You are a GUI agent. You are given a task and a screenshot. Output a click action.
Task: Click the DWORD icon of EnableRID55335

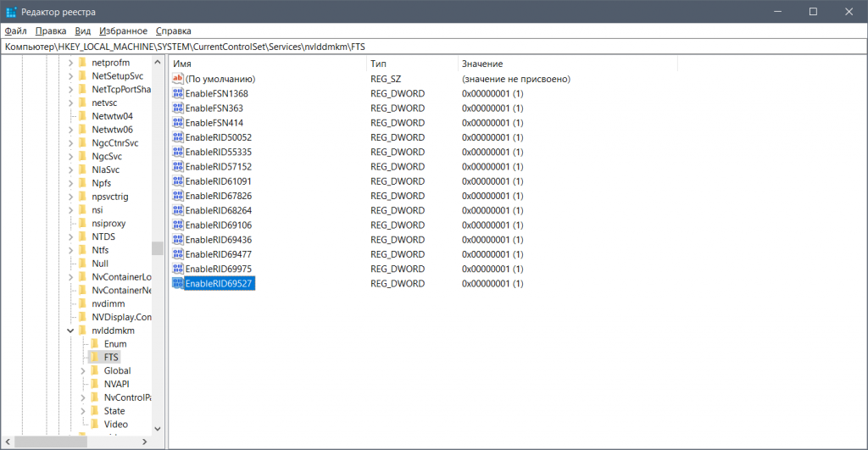click(178, 152)
